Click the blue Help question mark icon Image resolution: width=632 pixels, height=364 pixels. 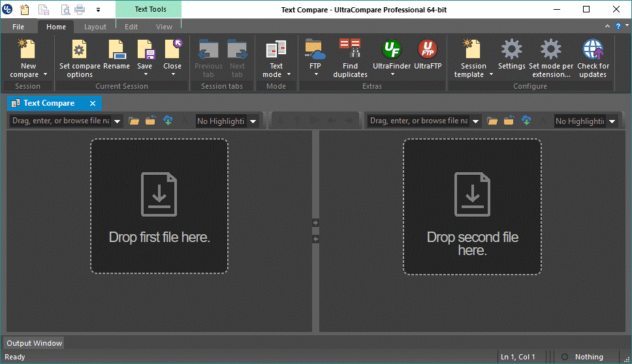(x=618, y=26)
